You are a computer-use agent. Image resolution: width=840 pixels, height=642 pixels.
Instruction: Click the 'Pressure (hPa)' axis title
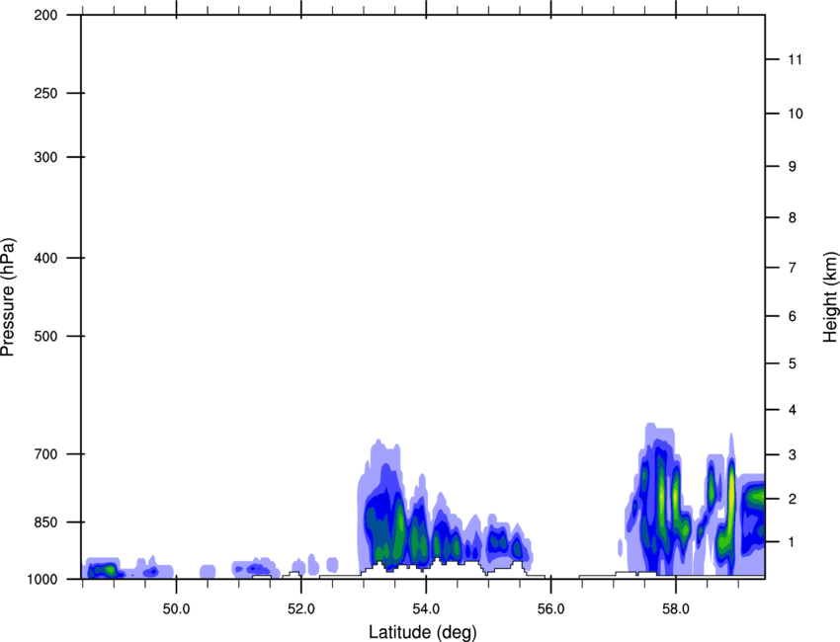coord(8,297)
